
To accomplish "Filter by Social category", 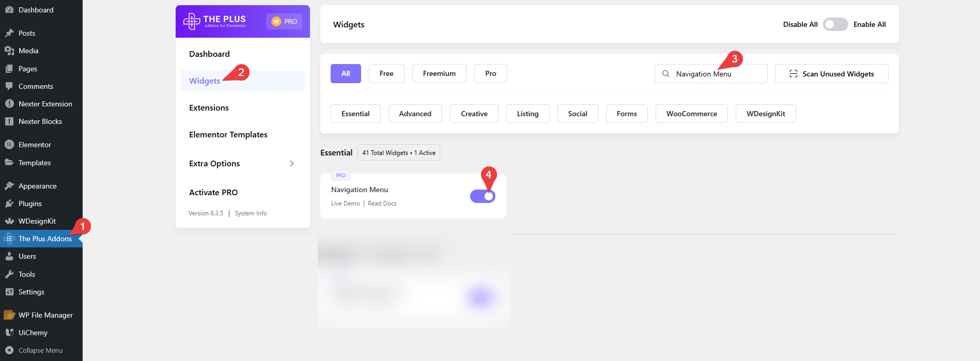I will coord(578,114).
